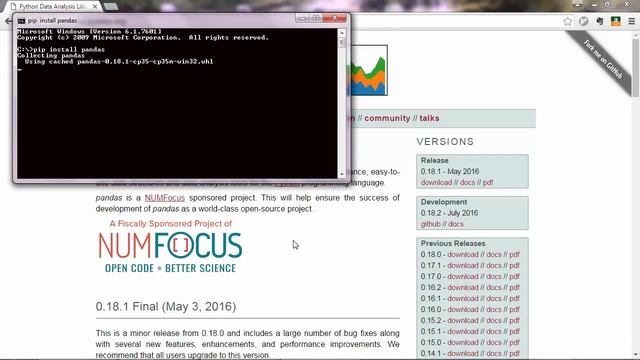Click the NUMFOCUS sponsor logo
Screen dimensions: 640x360
click(170, 247)
